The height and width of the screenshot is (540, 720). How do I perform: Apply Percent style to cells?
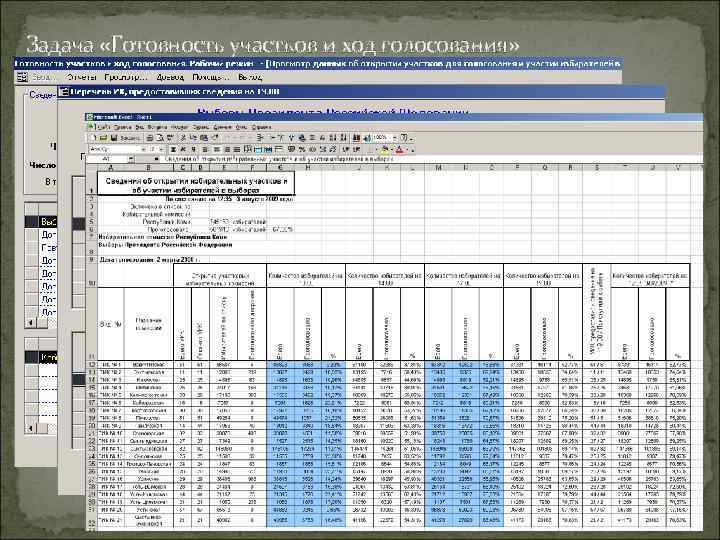pyautogui.click(x=300, y=149)
